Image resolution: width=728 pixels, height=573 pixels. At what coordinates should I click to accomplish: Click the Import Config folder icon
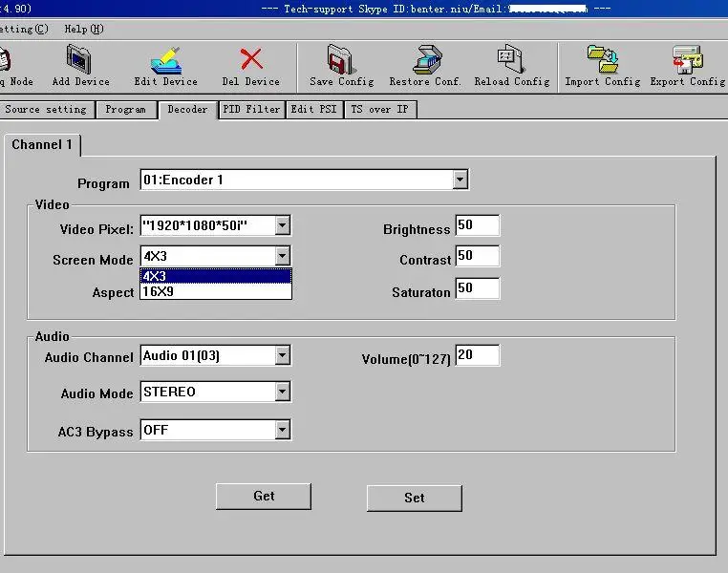click(602, 60)
